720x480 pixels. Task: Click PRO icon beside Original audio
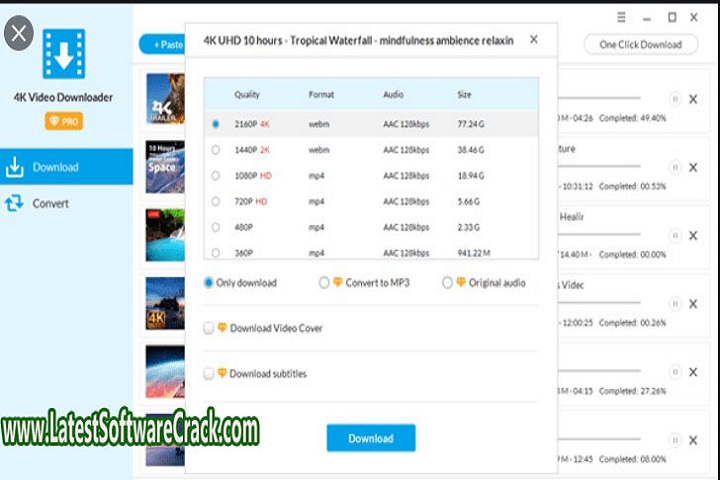(461, 282)
